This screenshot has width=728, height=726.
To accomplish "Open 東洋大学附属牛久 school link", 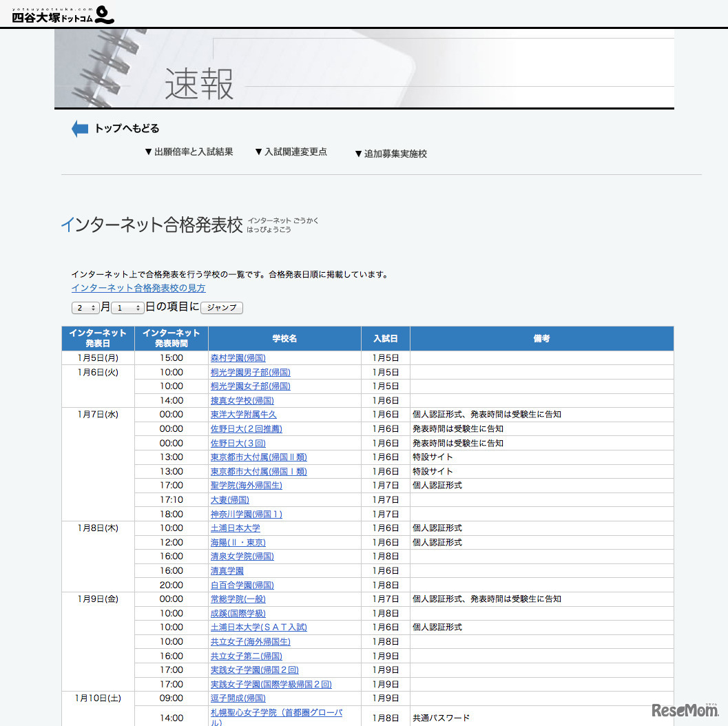I will pos(243,415).
